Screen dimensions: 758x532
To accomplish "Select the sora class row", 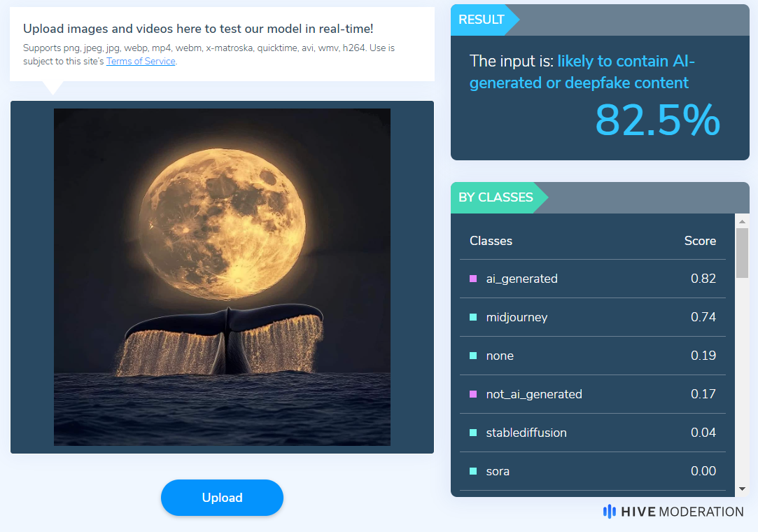I will tap(593, 471).
